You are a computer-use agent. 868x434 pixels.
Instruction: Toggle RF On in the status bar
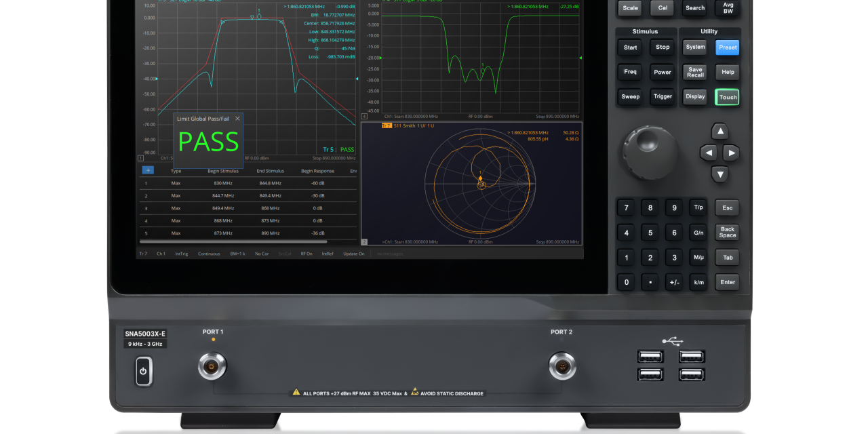click(307, 253)
